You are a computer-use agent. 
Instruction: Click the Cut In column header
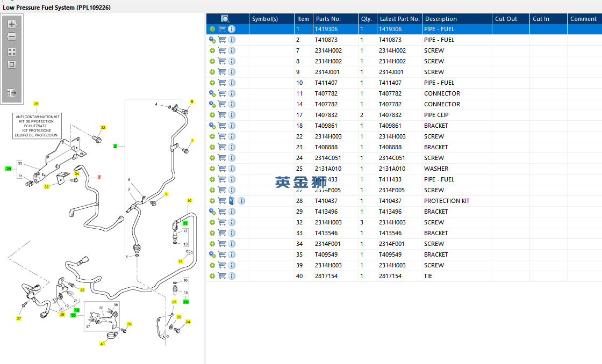[549, 19]
